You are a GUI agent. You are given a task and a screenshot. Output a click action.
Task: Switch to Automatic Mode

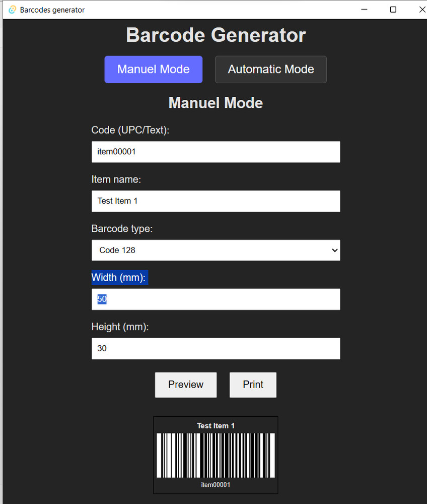270,69
